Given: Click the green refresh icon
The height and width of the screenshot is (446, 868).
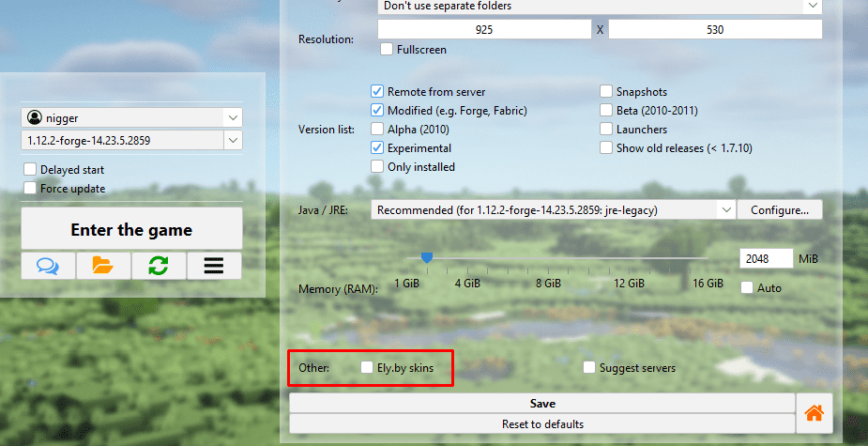Looking at the screenshot, I should (x=159, y=266).
